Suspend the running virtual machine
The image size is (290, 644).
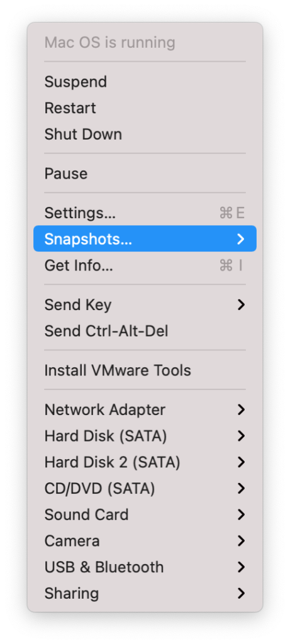[145, 82]
